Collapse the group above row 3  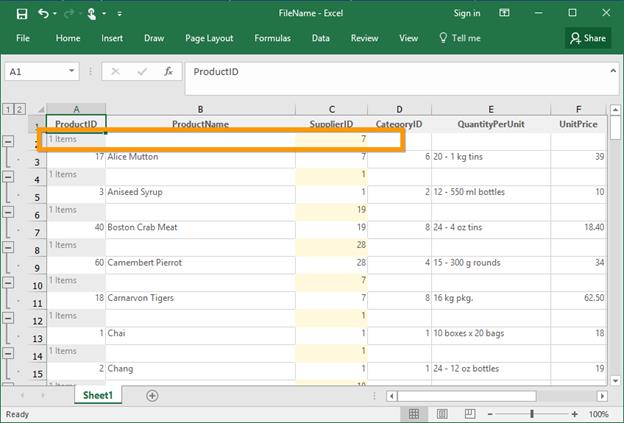(8, 141)
